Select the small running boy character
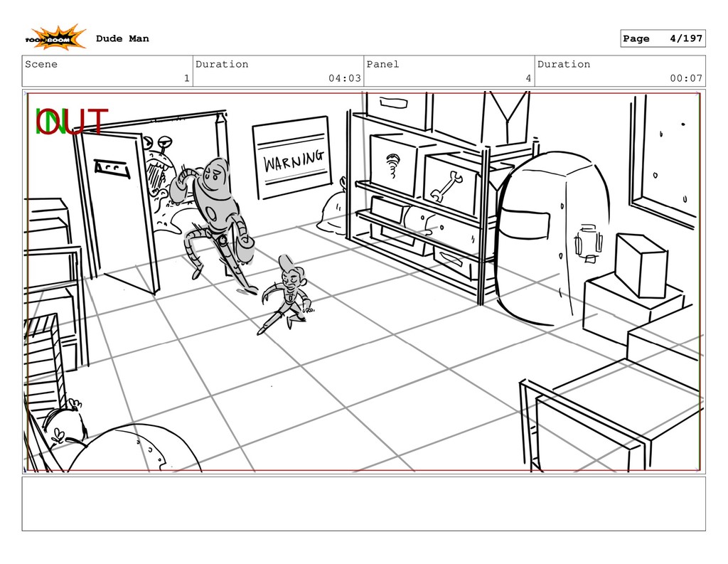The width and height of the screenshot is (728, 564). [287, 294]
